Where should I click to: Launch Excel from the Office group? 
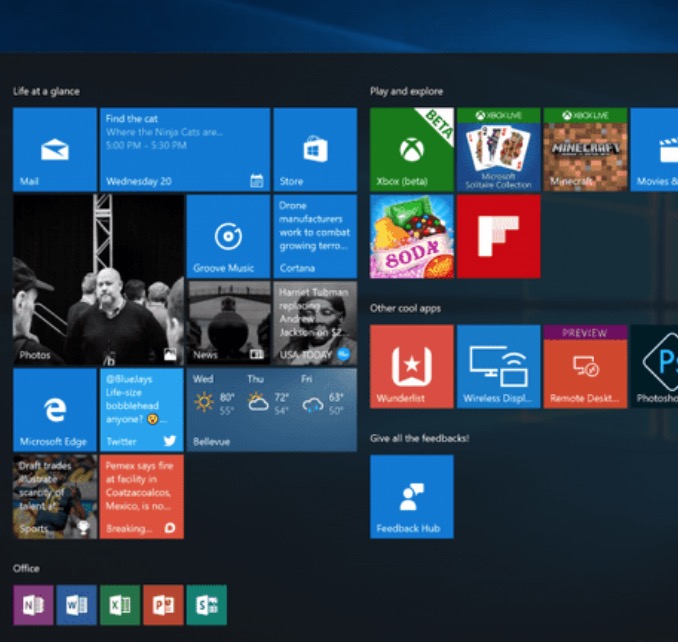point(119,605)
